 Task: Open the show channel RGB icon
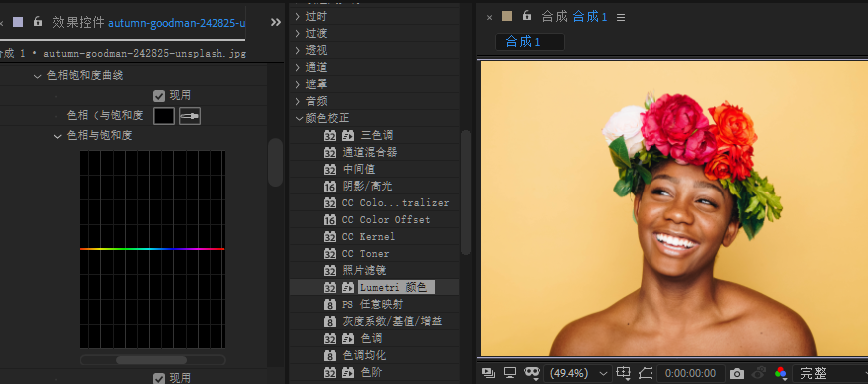[x=781, y=373]
